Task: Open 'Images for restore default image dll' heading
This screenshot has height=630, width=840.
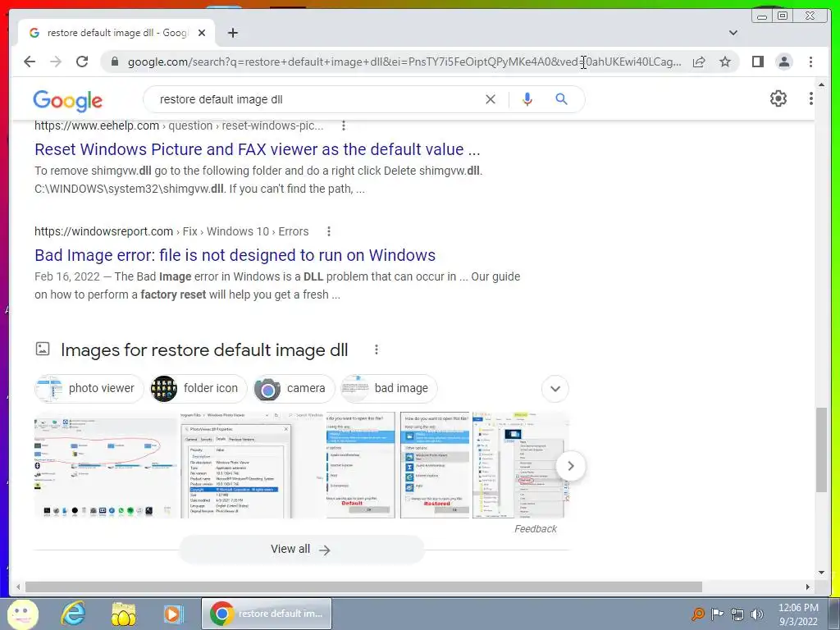Action: [204, 349]
